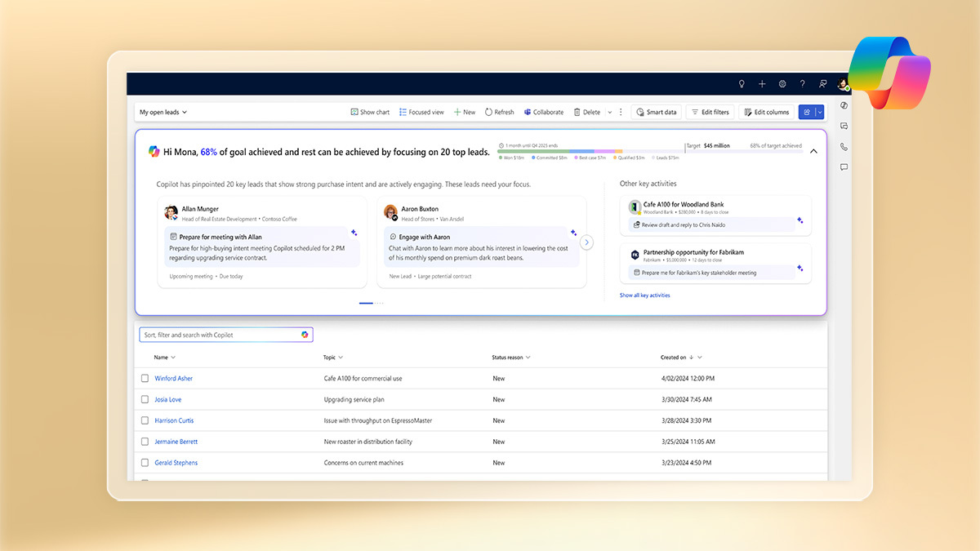Collapse the Copilot insights banner

pos(813,151)
